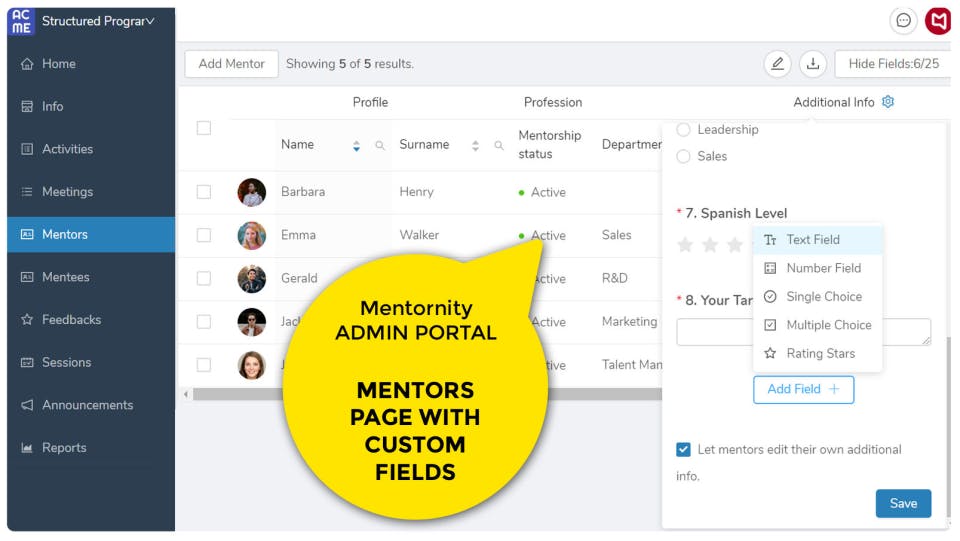The width and height of the screenshot is (960, 541).
Task: Navigate to Meetings page
Action: (x=91, y=192)
